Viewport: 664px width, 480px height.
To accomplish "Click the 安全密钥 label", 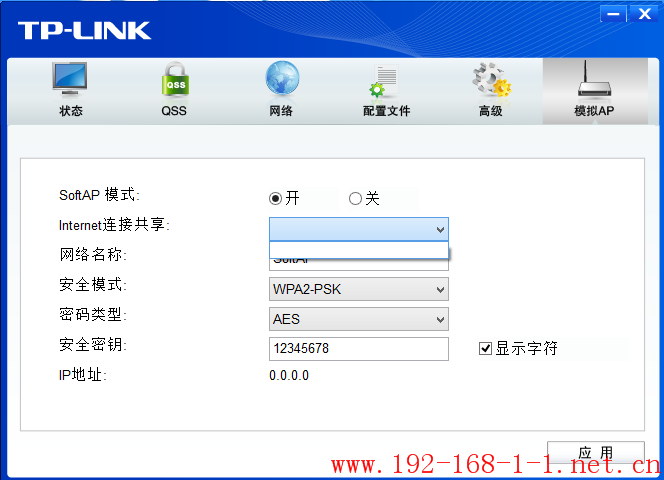I will [x=93, y=344].
